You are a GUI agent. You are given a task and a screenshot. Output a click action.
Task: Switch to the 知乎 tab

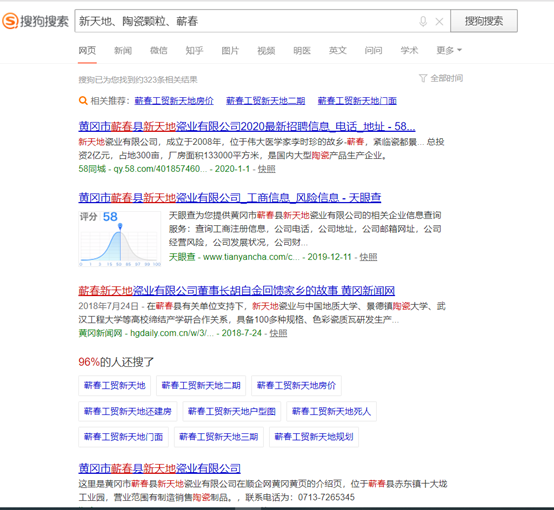(194, 51)
